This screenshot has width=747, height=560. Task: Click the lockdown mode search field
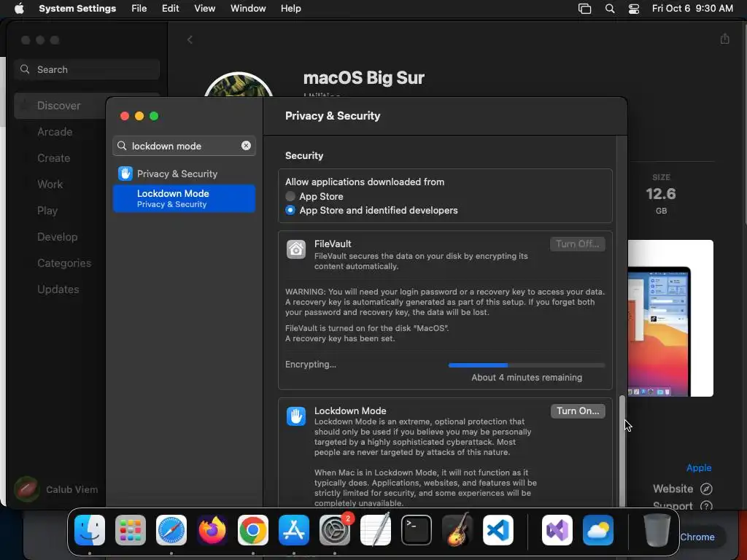(184, 146)
